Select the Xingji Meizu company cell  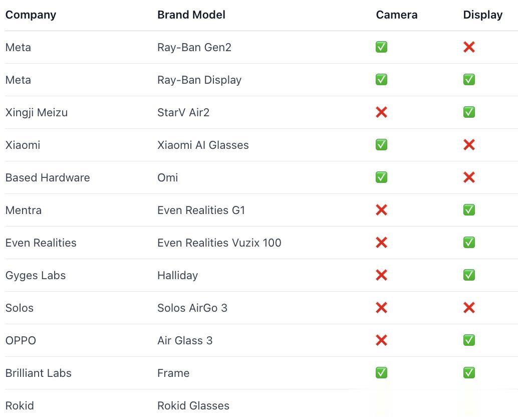[36, 112]
